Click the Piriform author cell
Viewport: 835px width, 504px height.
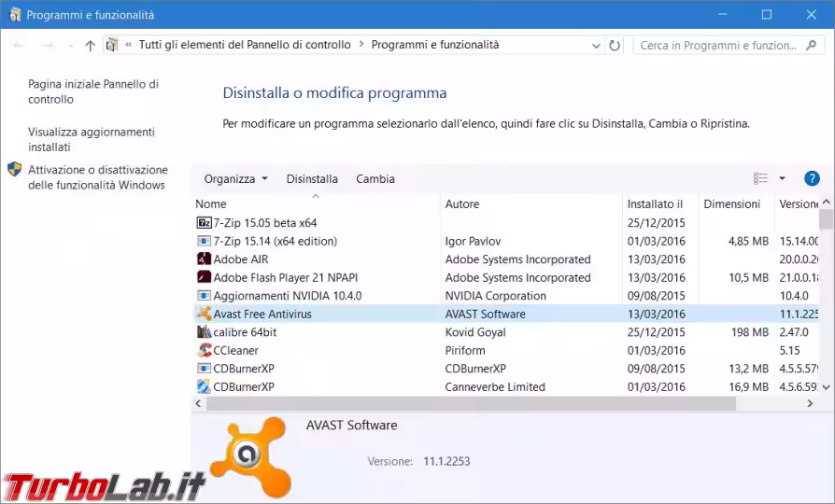click(465, 350)
